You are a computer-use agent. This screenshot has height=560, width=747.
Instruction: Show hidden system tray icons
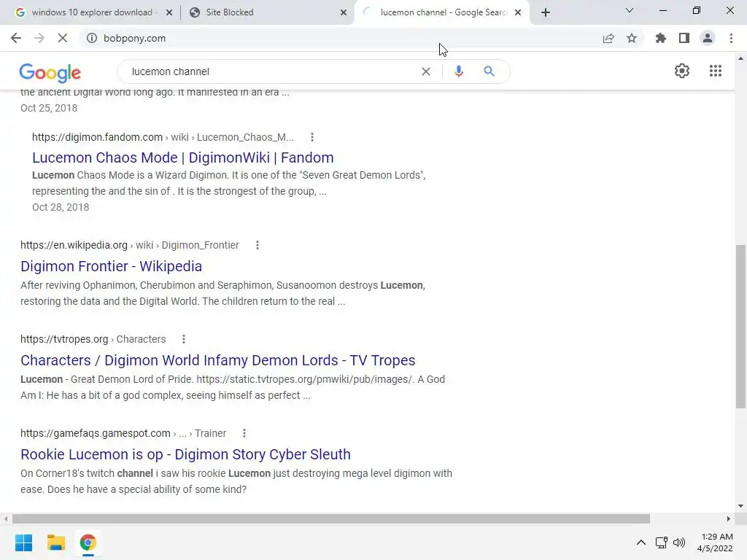[641, 542]
